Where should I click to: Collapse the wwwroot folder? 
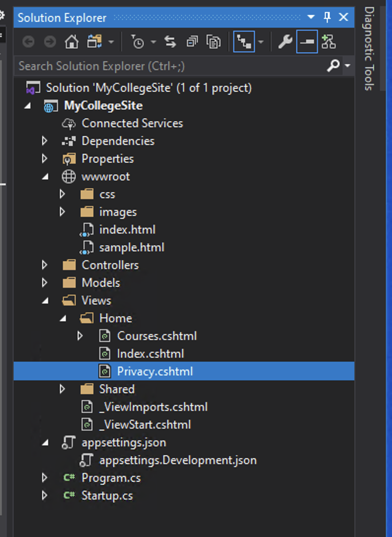tap(45, 176)
